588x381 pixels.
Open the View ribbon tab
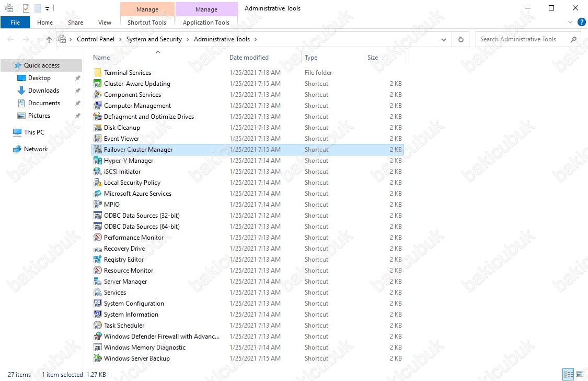[105, 23]
